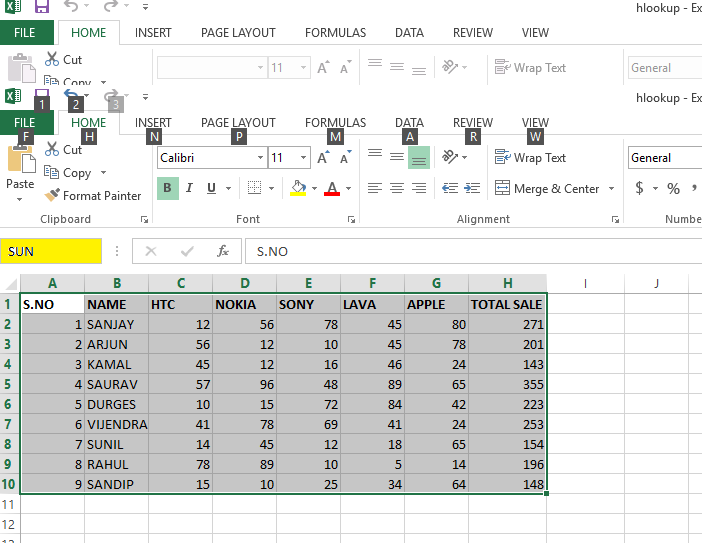Open Alignment group dialog launcher
702x543 pixels.
click(x=616, y=219)
